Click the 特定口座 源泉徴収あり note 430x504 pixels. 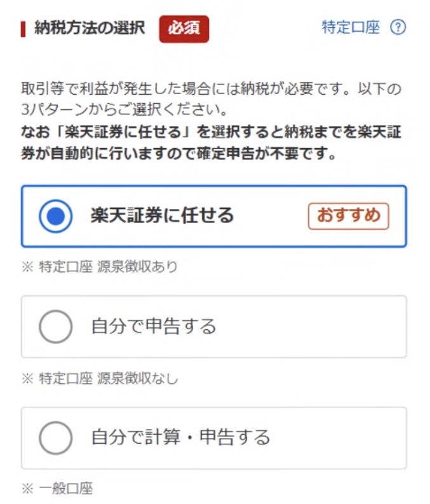106,267
